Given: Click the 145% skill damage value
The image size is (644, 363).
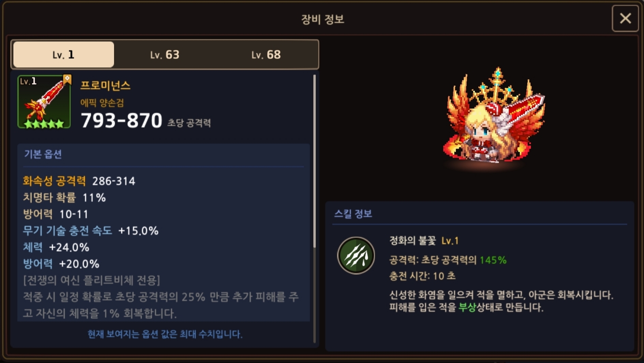Looking at the screenshot, I should click(x=493, y=260).
